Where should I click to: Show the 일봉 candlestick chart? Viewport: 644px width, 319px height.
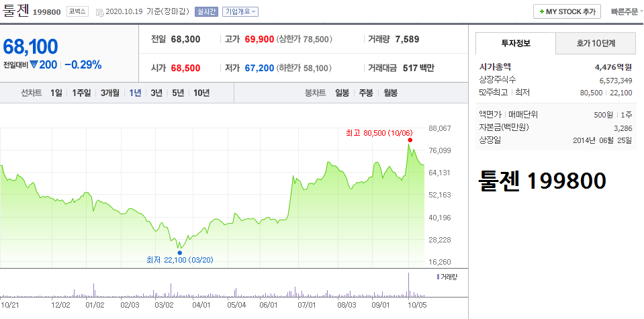click(x=342, y=93)
